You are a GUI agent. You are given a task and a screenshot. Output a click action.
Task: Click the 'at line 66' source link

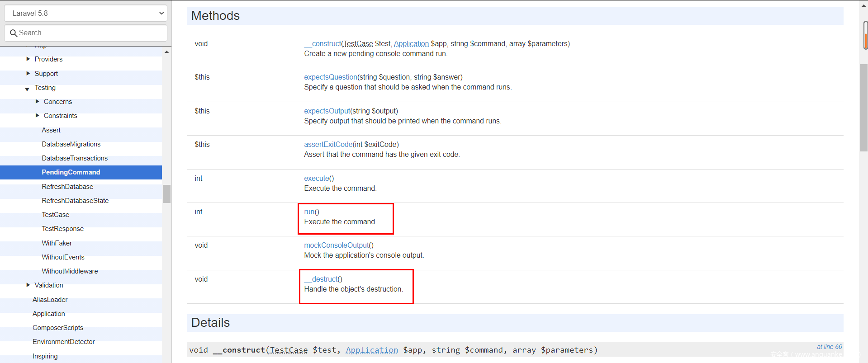[829, 347]
